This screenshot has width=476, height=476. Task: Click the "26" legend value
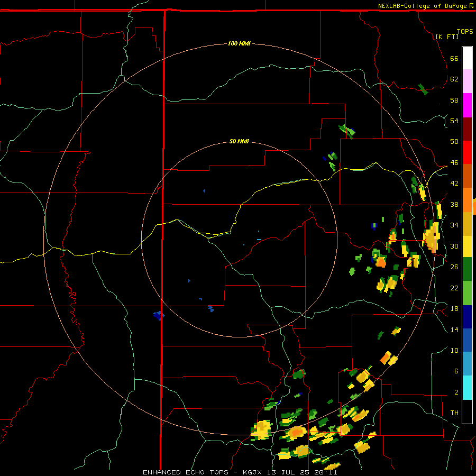point(454,267)
